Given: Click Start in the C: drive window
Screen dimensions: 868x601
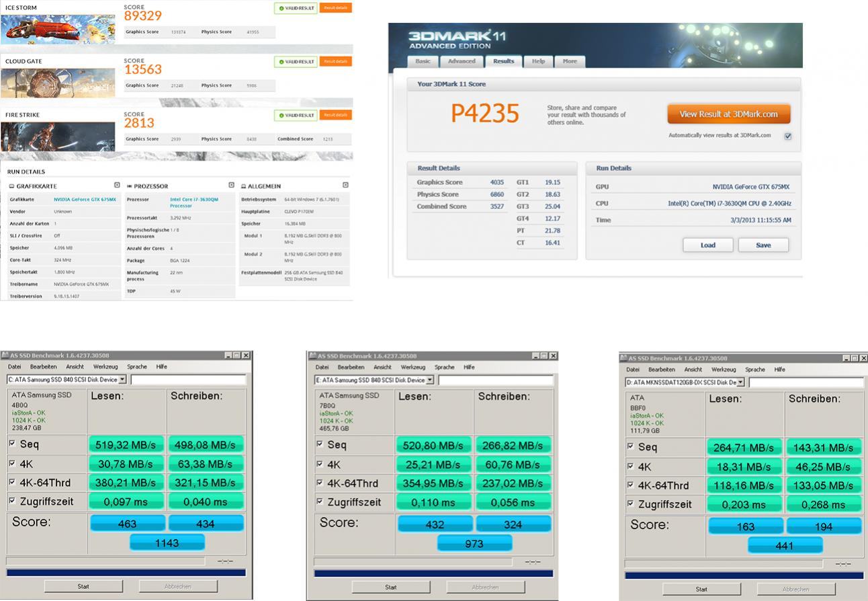Looking at the screenshot, I should [x=83, y=586].
